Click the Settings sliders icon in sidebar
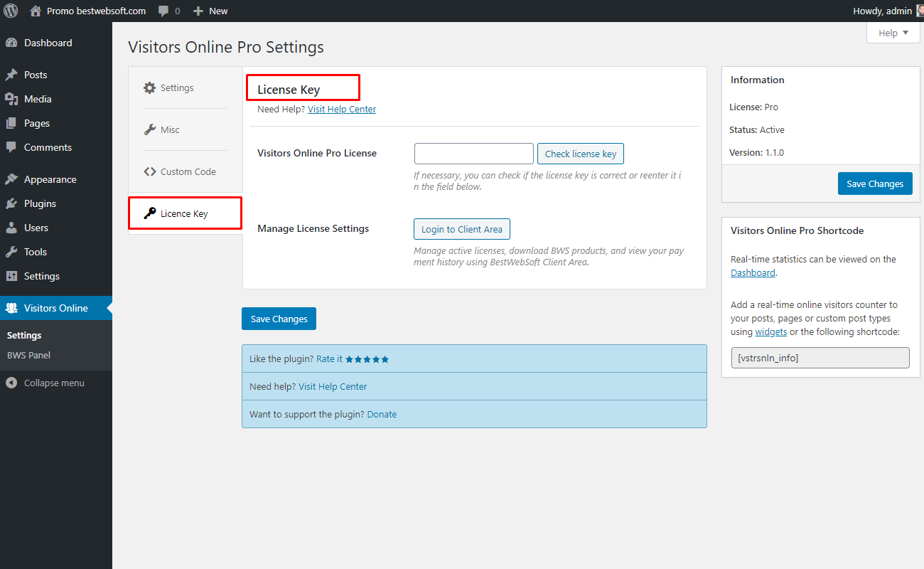The height and width of the screenshot is (569, 924). (x=11, y=276)
